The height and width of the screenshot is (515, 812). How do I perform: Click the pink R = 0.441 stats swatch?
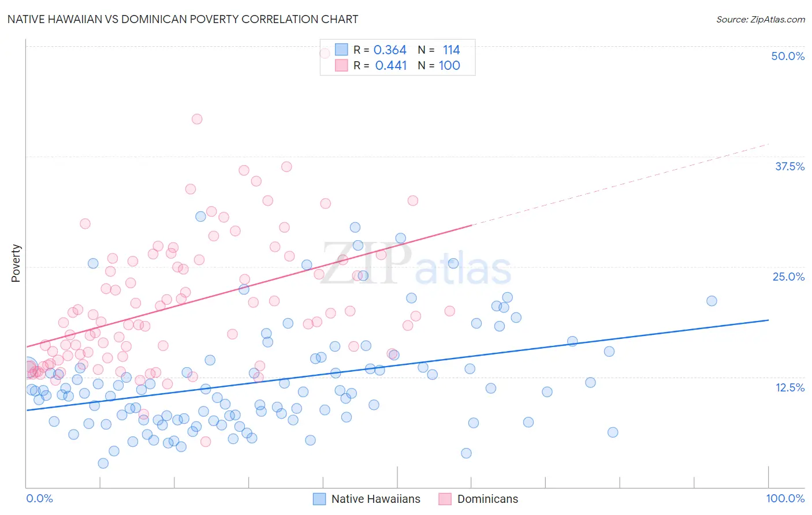(x=341, y=65)
